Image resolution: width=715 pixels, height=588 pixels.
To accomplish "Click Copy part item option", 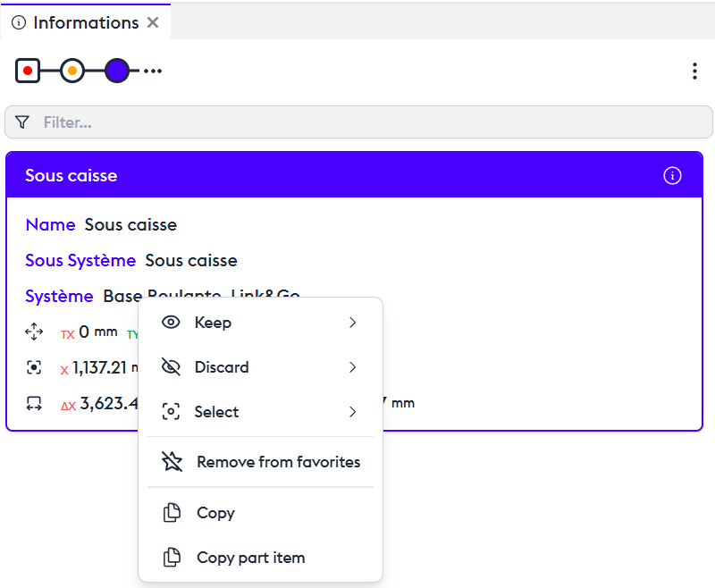I will tap(250, 558).
